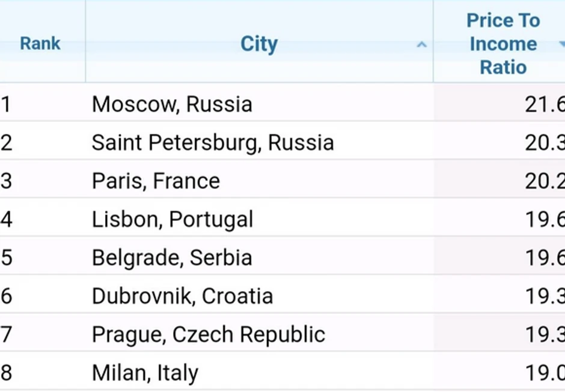Click on Paris, France in the list
The image size is (565, 392).
point(156,181)
